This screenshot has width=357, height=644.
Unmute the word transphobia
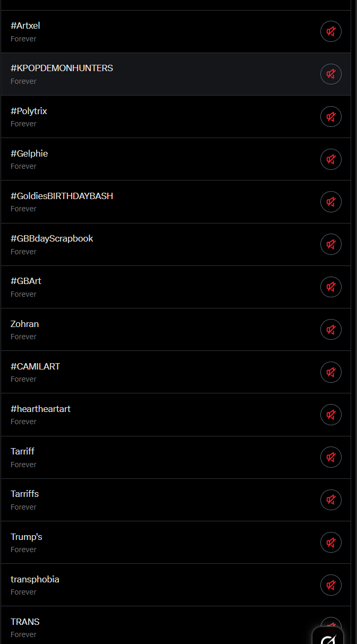tap(330, 585)
